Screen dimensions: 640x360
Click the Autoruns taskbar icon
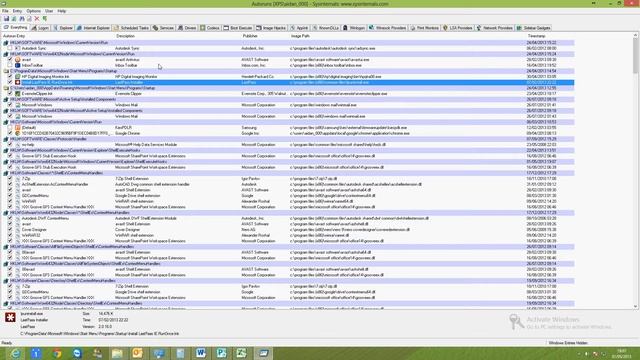263,353
